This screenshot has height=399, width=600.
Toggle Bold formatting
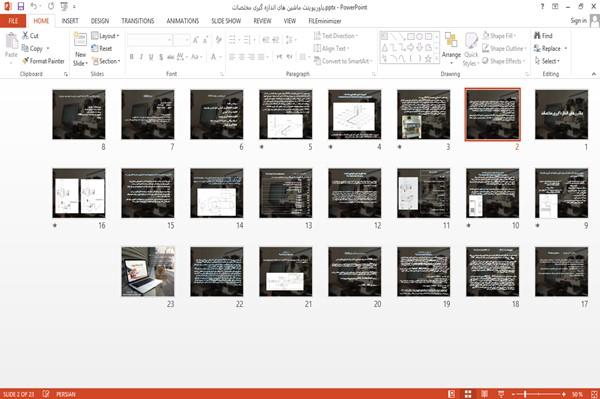tap(131, 57)
